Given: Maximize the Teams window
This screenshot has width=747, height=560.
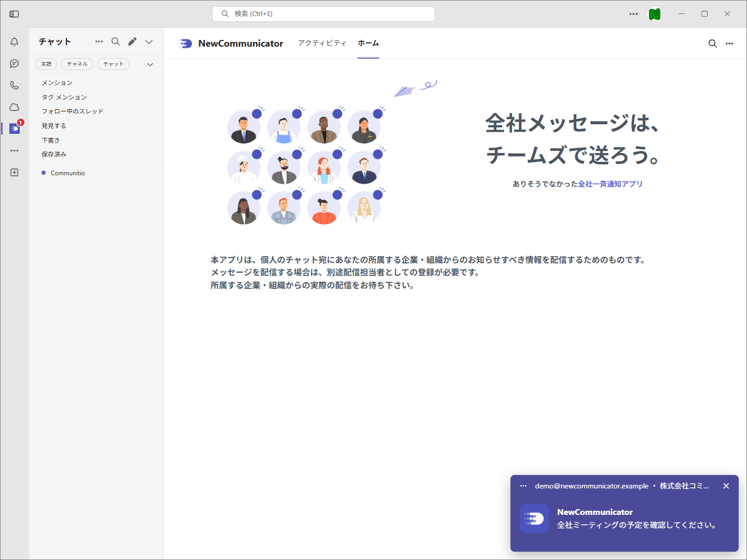Looking at the screenshot, I should click(704, 14).
